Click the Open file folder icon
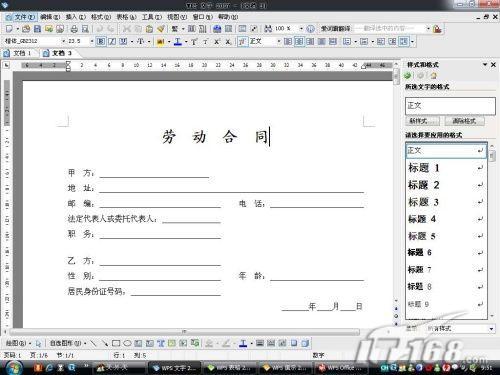 (x=26, y=29)
